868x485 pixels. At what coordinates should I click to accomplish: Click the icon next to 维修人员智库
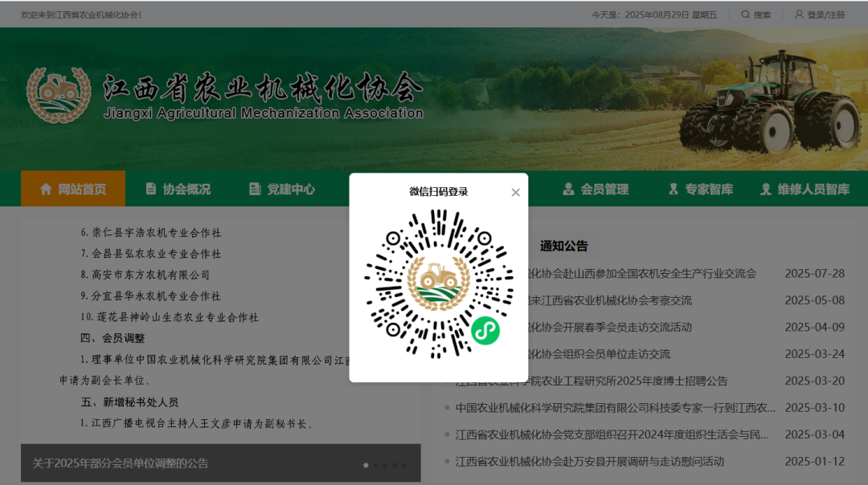764,190
